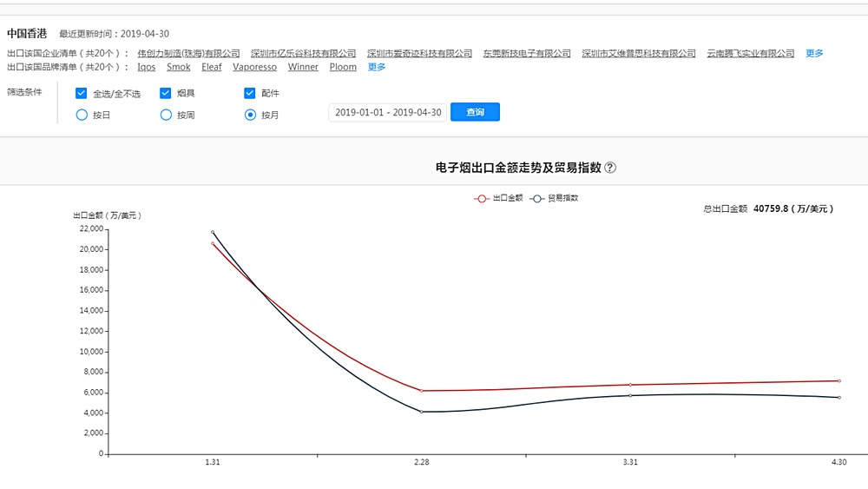Open the Winner brand link

(303, 67)
